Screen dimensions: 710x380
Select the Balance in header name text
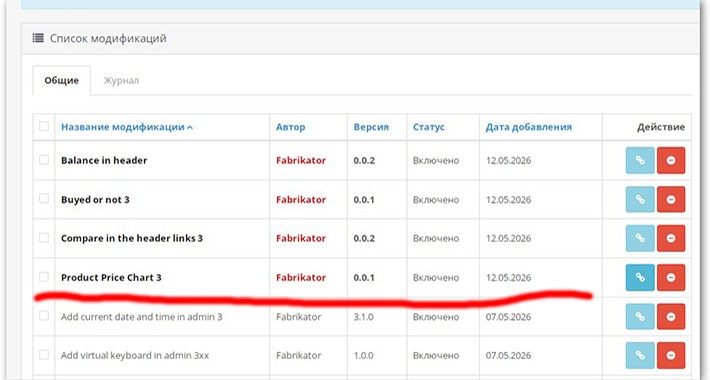coord(104,160)
